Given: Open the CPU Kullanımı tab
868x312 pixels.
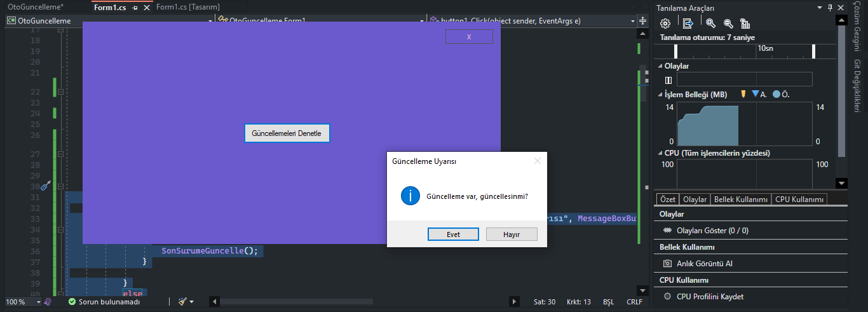Looking at the screenshot, I should pos(799,200).
